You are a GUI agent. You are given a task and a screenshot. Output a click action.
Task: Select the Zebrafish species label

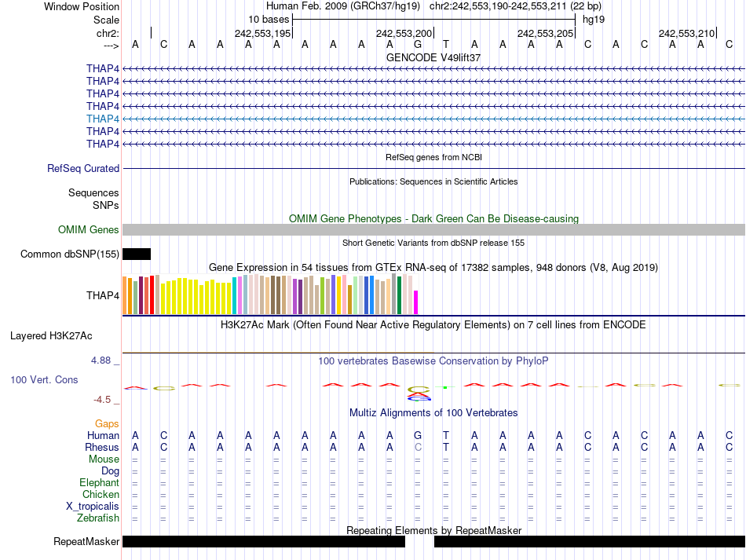[98, 518]
